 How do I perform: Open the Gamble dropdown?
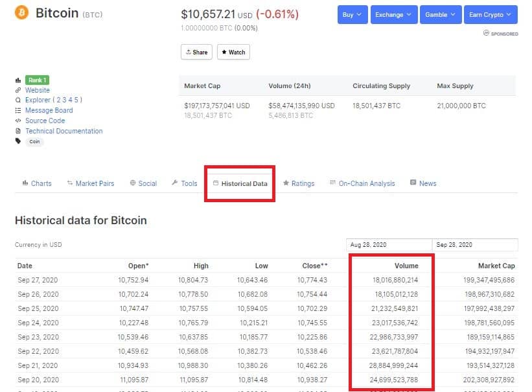(440, 14)
